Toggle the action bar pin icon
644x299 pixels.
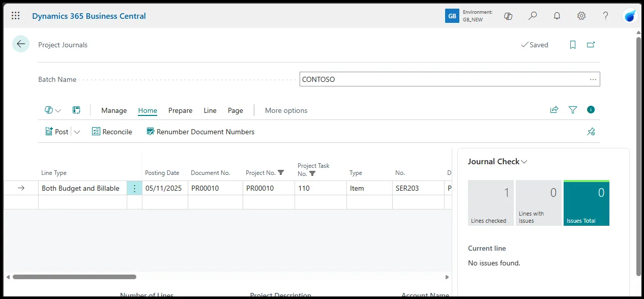(x=591, y=132)
